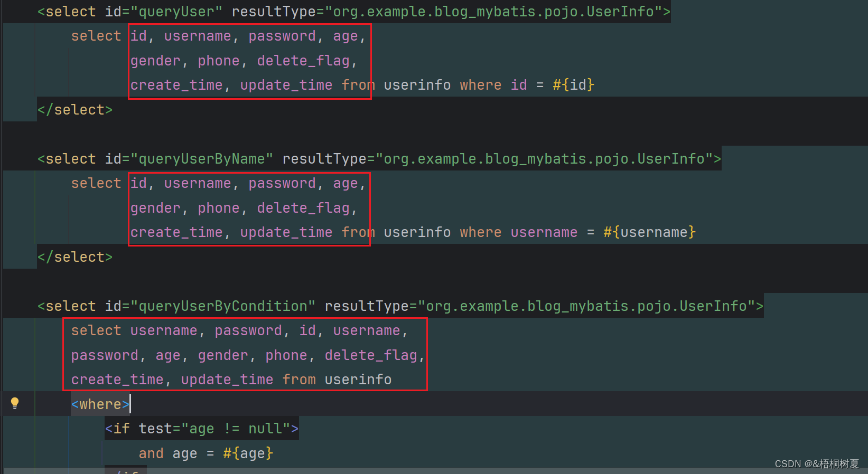The height and width of the screenshot is (474, 868).
Task: Click 'where username' clause in queryUserByName
Action: coord(519,232)
